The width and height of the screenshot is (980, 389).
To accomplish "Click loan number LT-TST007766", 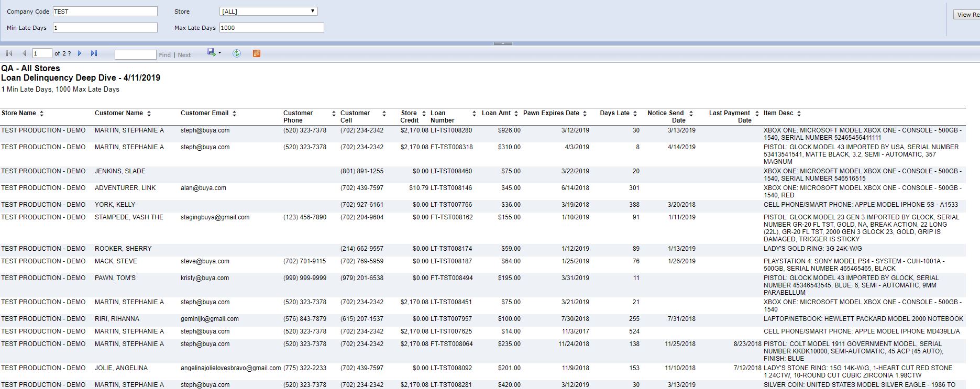I will (451, 205).
